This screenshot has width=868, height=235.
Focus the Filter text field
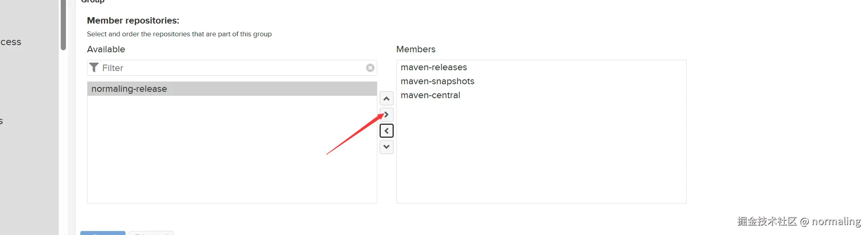coord(232,68)
